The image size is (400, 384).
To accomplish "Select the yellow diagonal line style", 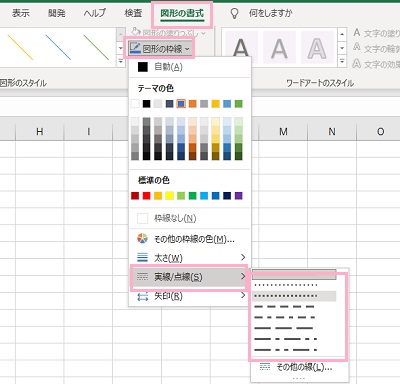I will 20,47.
